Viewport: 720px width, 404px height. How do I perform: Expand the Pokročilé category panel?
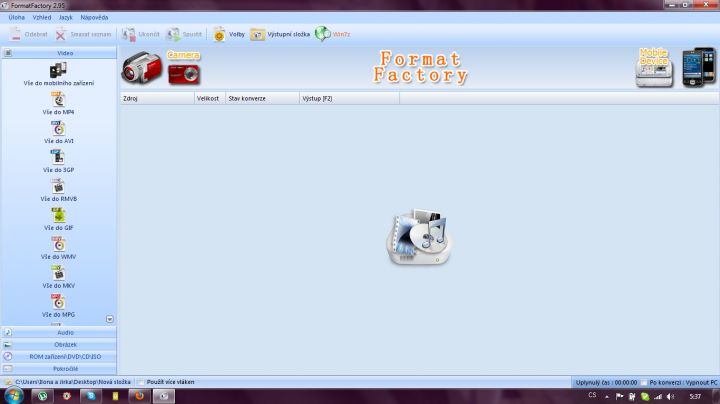click(x=59, y=369)
